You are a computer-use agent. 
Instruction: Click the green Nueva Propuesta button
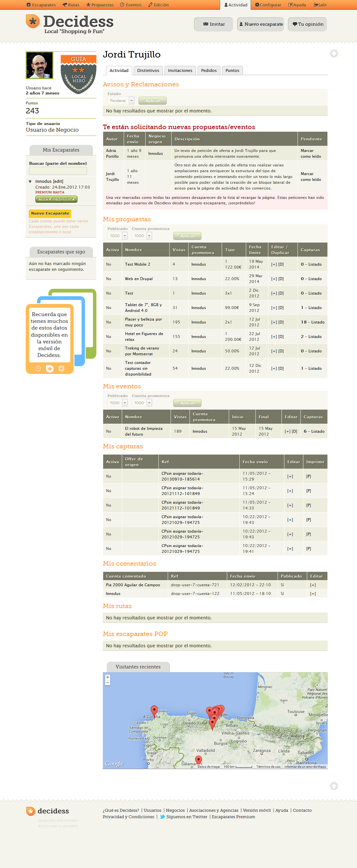[x=56, y=199]
